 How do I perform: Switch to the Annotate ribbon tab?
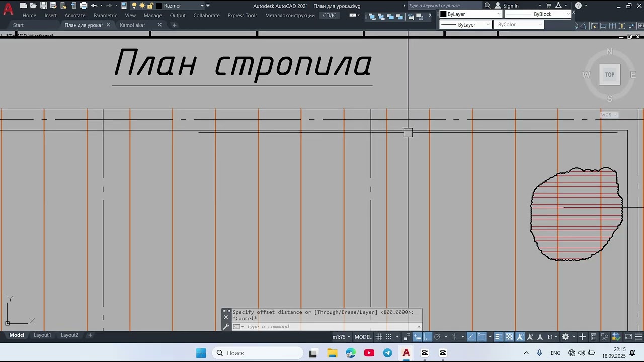[x=75, y=15]
